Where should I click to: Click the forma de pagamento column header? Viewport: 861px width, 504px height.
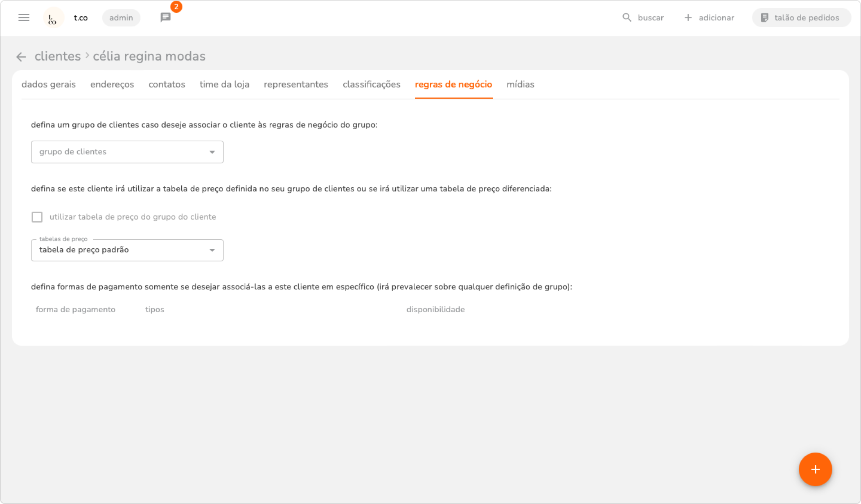(x=76, y=310)
